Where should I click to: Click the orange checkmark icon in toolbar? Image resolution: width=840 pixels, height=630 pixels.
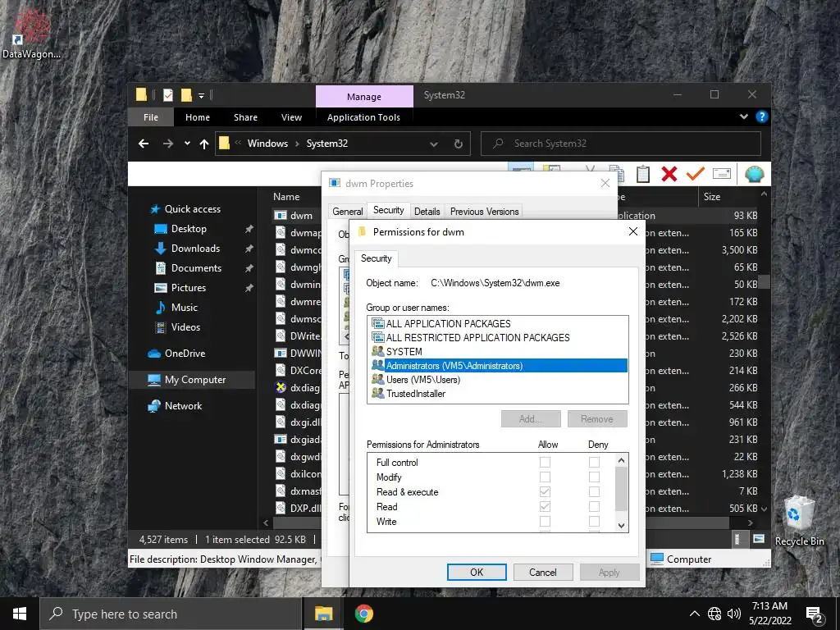696,174
